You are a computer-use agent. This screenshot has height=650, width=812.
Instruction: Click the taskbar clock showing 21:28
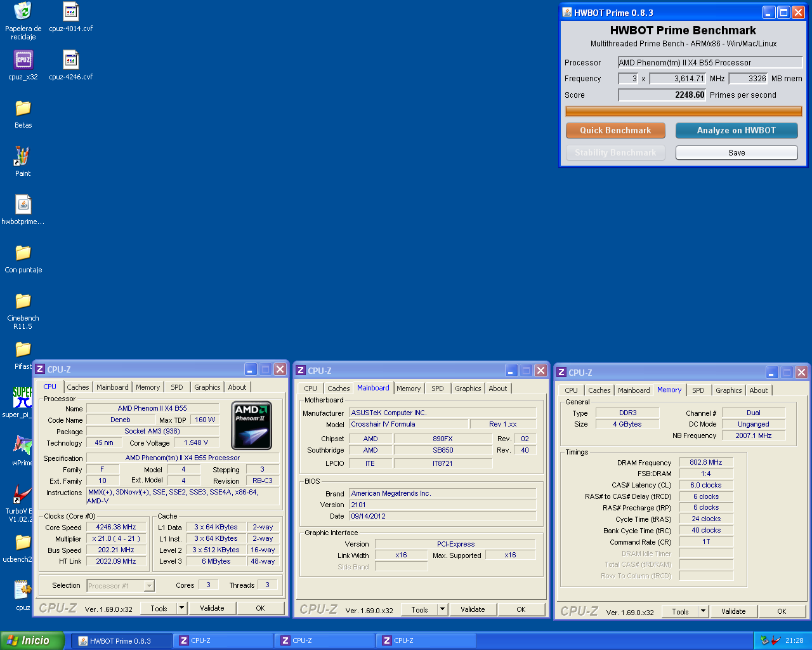[794, 640]
